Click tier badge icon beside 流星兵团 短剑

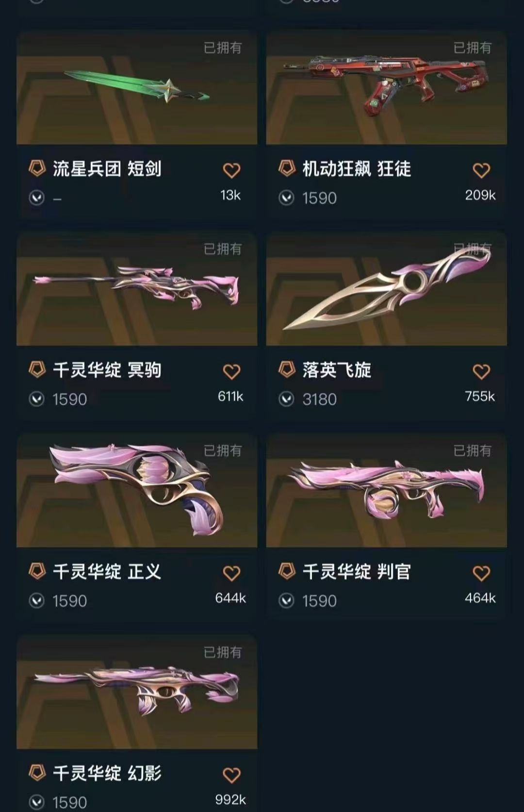tap(37, 168)
